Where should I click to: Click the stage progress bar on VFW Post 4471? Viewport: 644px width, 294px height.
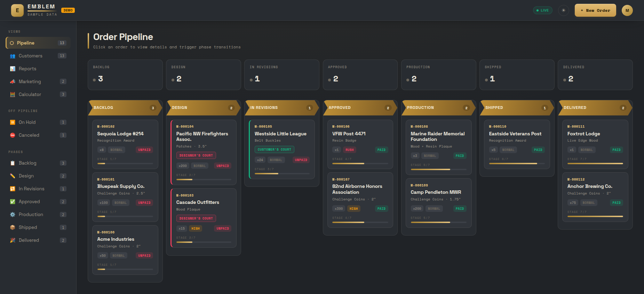pyautogui.click(x=360, y=164)
